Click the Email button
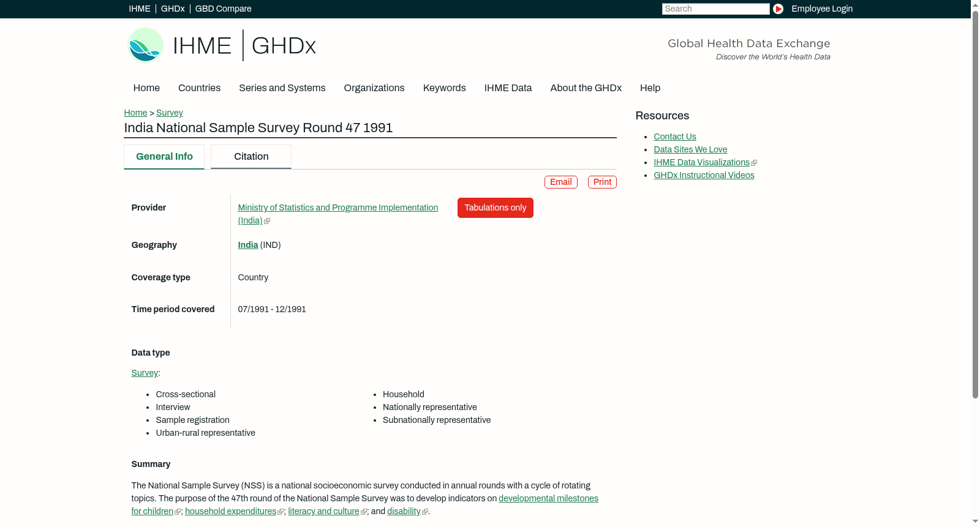The height and width of the screenshot is (527, 980). click(561, 182)
